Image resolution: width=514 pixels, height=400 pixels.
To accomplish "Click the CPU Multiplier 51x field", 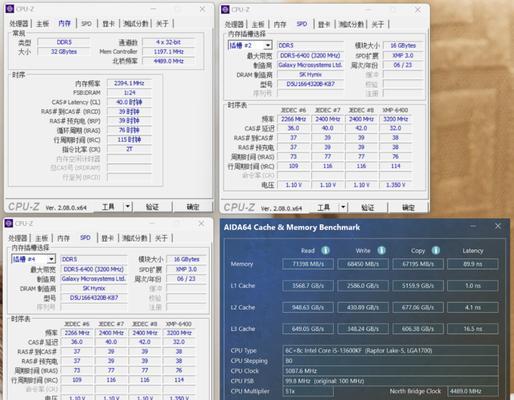I will tap(308, 391).
